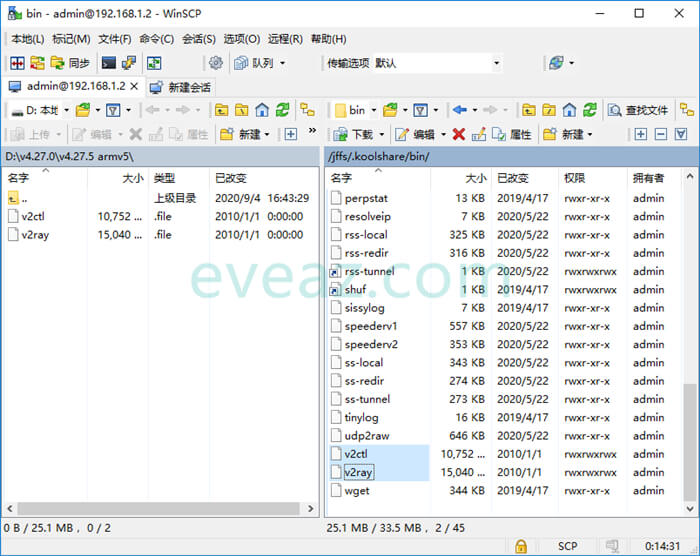
Task: Click the local Select files plus icon
Action: click(x=291, y=134)
